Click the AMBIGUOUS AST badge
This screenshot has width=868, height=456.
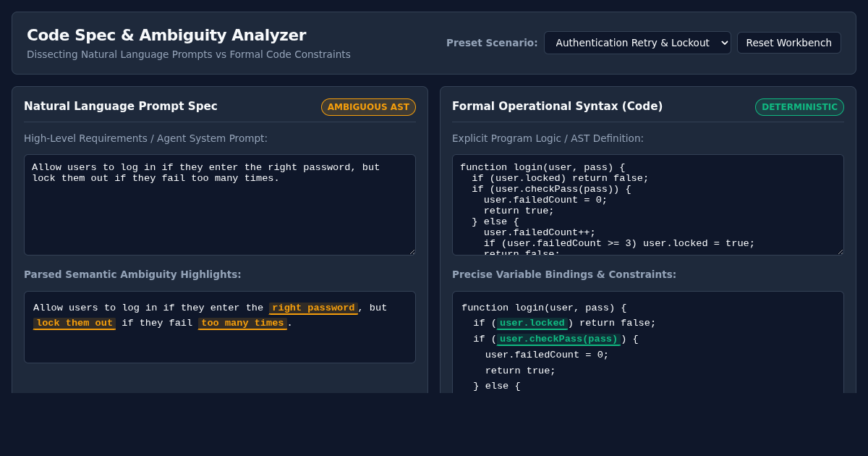point(368,107)
